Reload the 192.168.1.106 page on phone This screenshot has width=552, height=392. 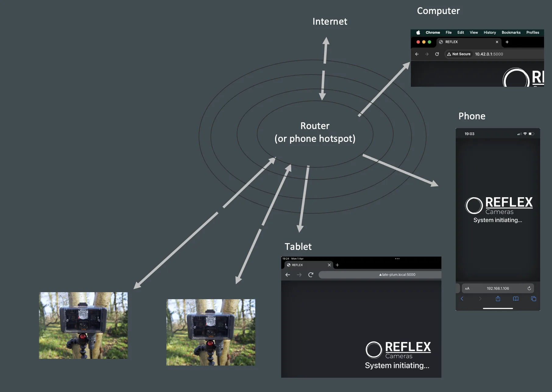(529, 288)
